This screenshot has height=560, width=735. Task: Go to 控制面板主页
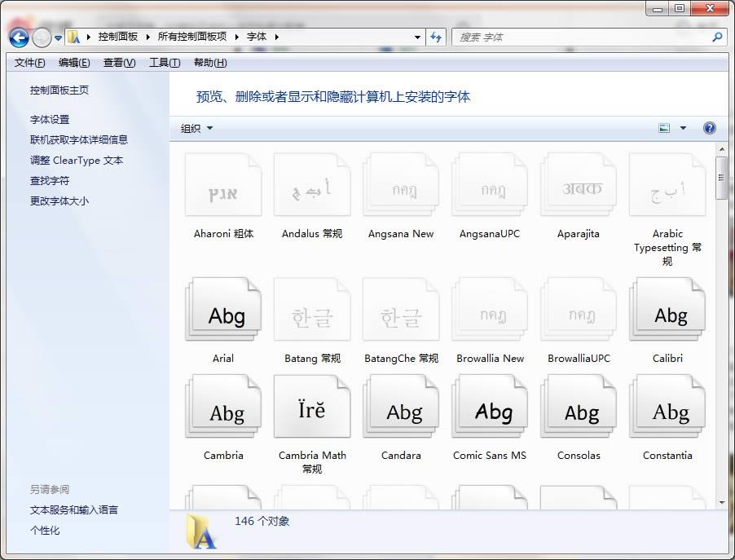(x=59, y=90)
